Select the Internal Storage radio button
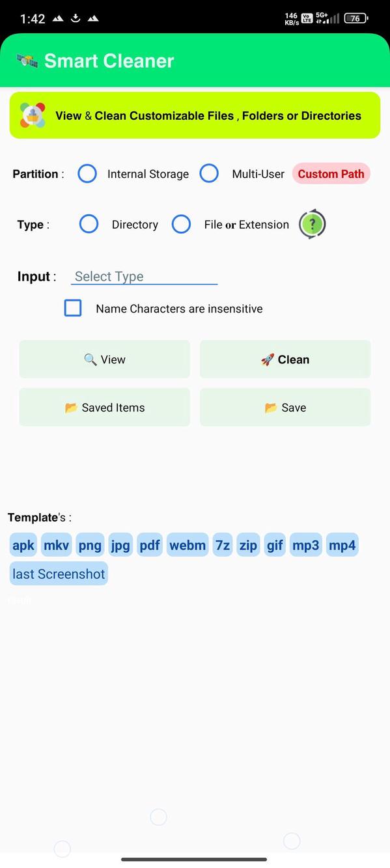This screenshot has height=868, width=390. point(87,174)
